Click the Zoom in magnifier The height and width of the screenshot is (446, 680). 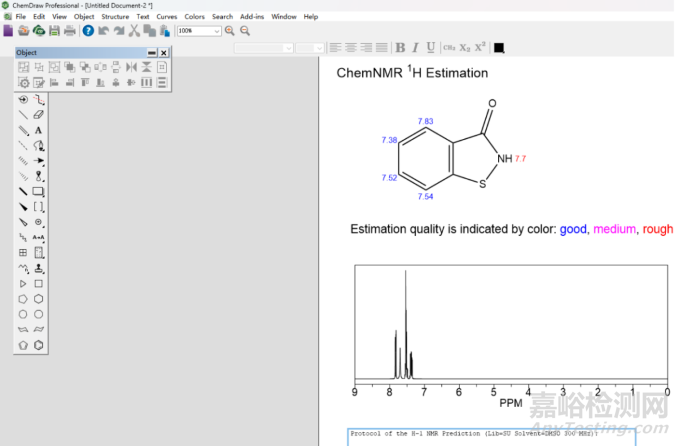coord(230,31)
